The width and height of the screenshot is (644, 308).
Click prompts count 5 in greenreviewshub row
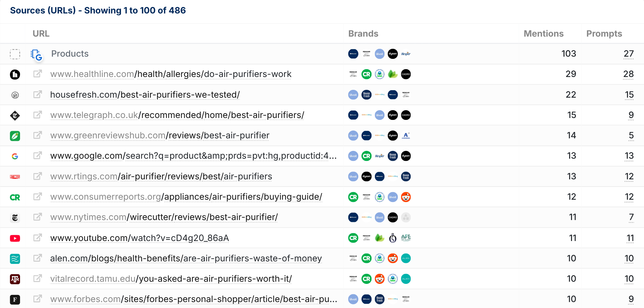pos(631,136)
